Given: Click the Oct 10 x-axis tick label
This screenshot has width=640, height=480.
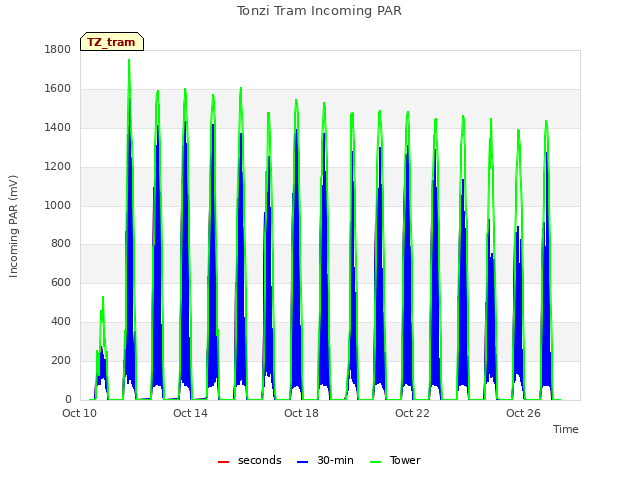Looking at the screenshot, I should 79,413.
